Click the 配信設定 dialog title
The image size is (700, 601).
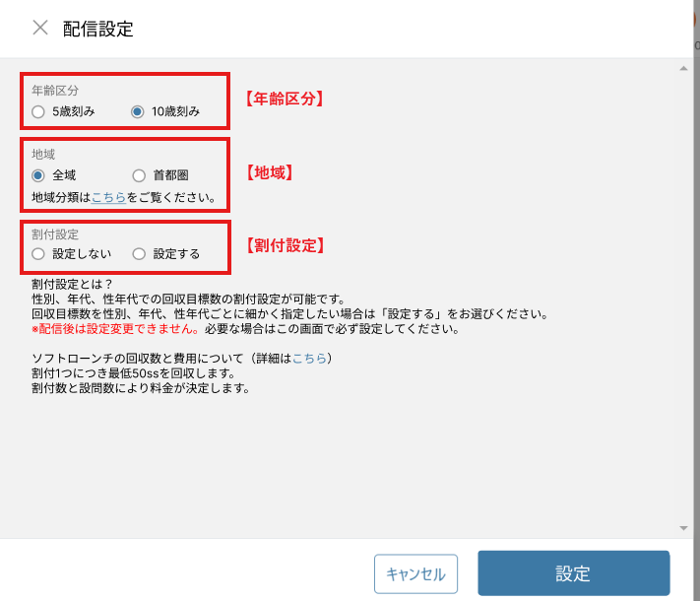(97, 29)
